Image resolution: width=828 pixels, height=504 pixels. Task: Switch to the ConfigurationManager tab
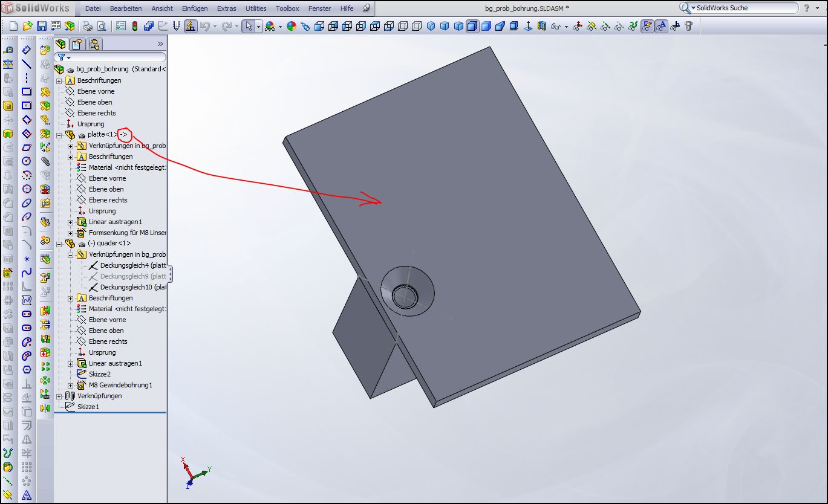tap(95, 44)
